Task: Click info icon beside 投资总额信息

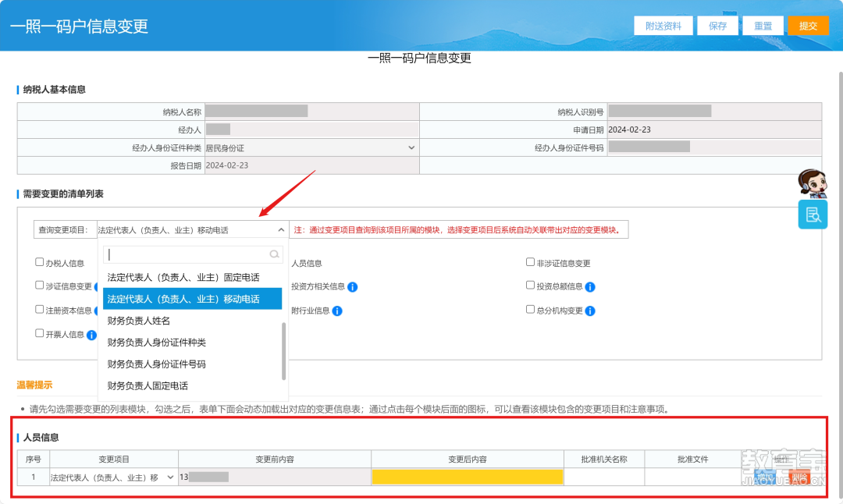Action: click(590, 287)
